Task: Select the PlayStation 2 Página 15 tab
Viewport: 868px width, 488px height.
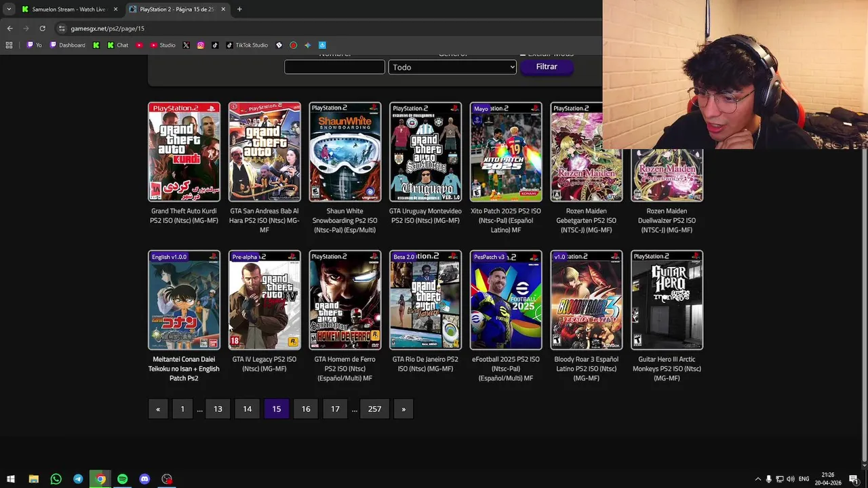Action: [177, 9]
